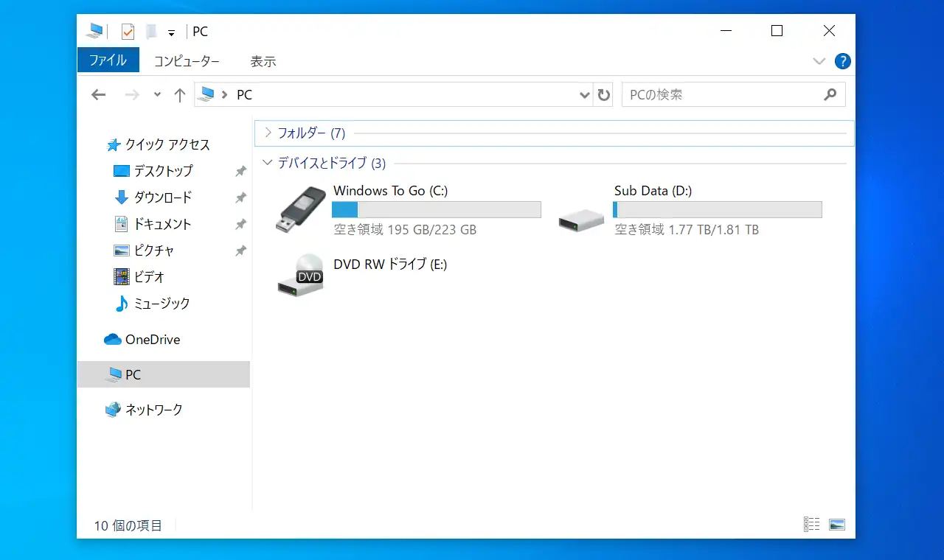This screenshot has height=560, width=944.
Task: Click the クイック アクセス star icon
Action: (x=113, y=145)
